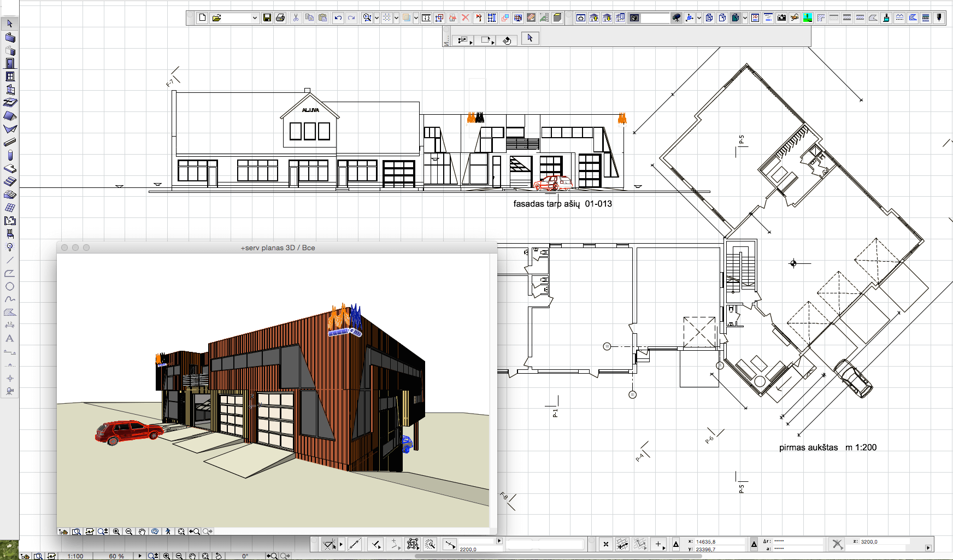Screen dimensions: 953x560
Task: Open the floor plan view house icon
Action: tap(581, 17)
